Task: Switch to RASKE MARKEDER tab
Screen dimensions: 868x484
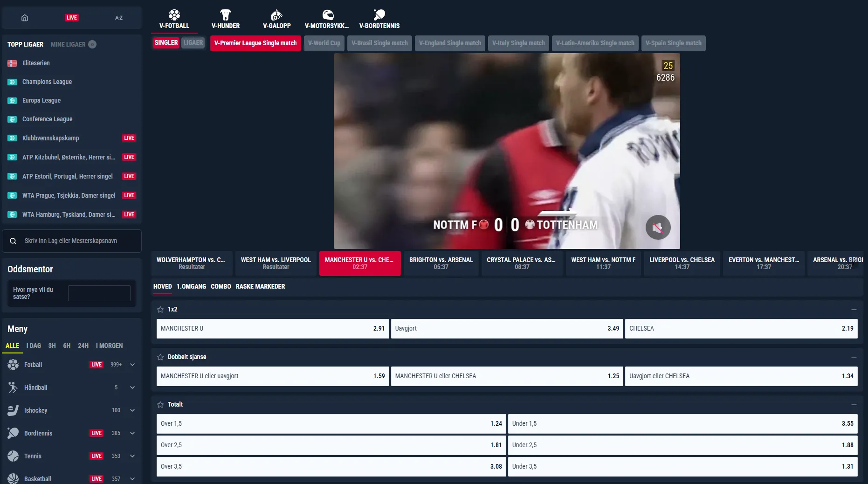Action: [x=260, y=287]
